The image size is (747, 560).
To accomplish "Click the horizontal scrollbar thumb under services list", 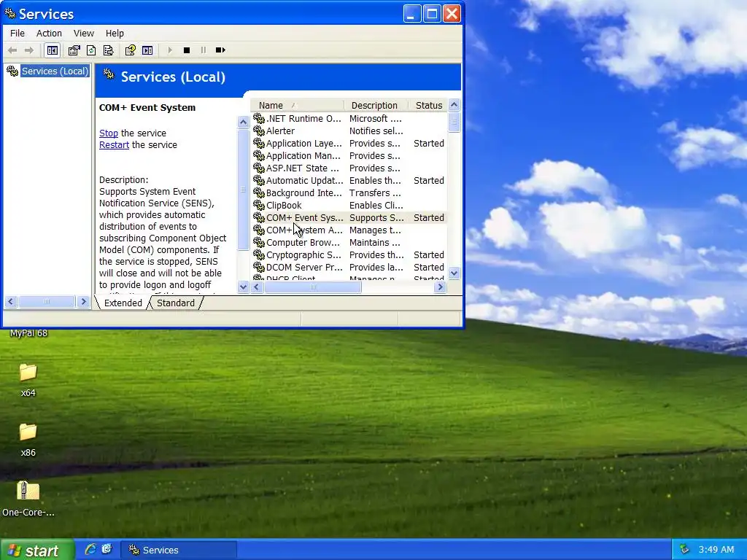I will pyautogui.click(x=312, y=287).
